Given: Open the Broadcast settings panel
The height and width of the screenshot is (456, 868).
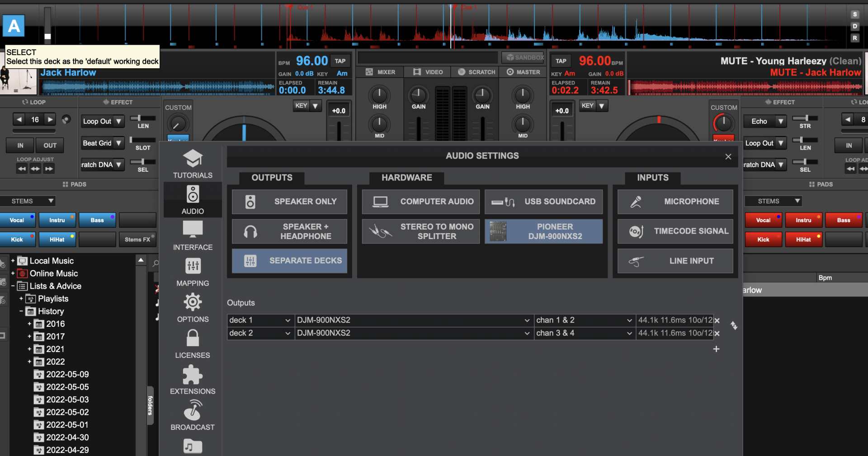Looking at the screenshot, I should pyautogui.click(x=193, y=414).
